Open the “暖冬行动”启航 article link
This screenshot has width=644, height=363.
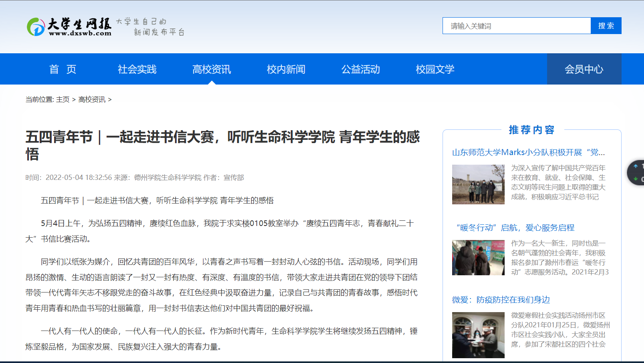click(515, 228)
